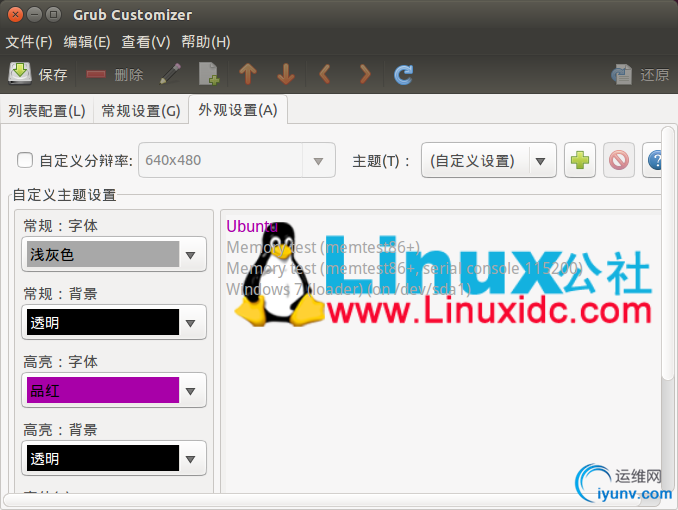The height and width of the screenshot is (510, 678).
Task: Enable 自定义分辨率 checkbox
Action: pyautogui.click(x=25, y=160)
